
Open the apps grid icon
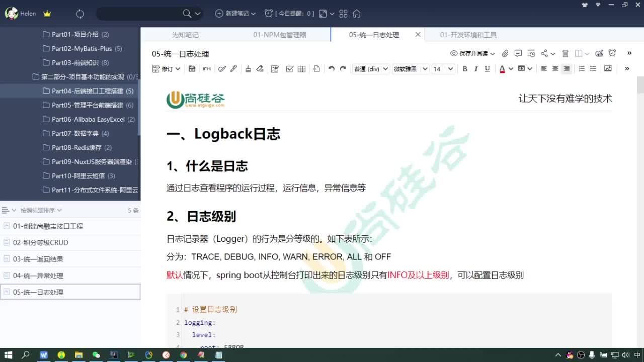pyautogui.click(x=344, y=14)
